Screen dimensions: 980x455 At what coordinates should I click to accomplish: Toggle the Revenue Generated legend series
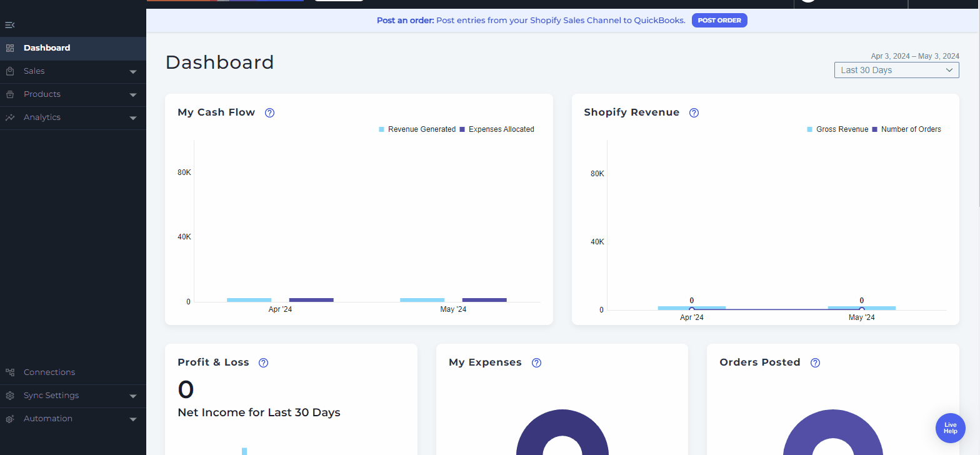[x=417, y=129]
